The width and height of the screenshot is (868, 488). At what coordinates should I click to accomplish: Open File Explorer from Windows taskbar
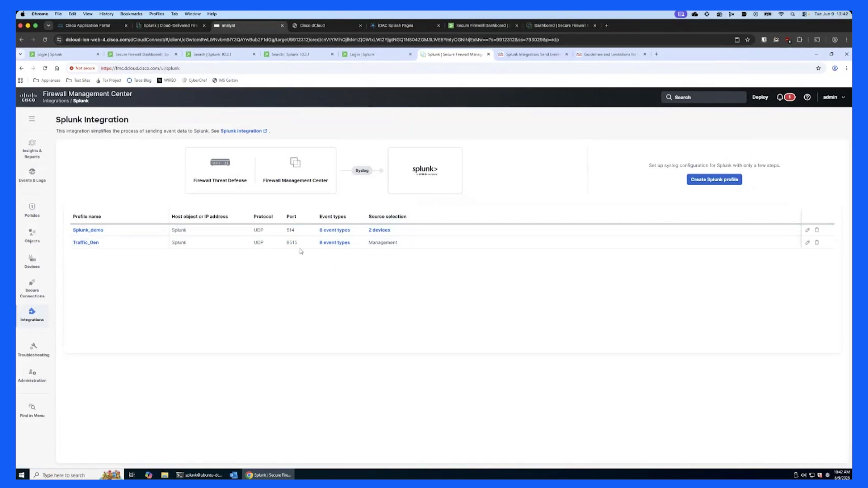pyautogui.click(x=165, y=475)
